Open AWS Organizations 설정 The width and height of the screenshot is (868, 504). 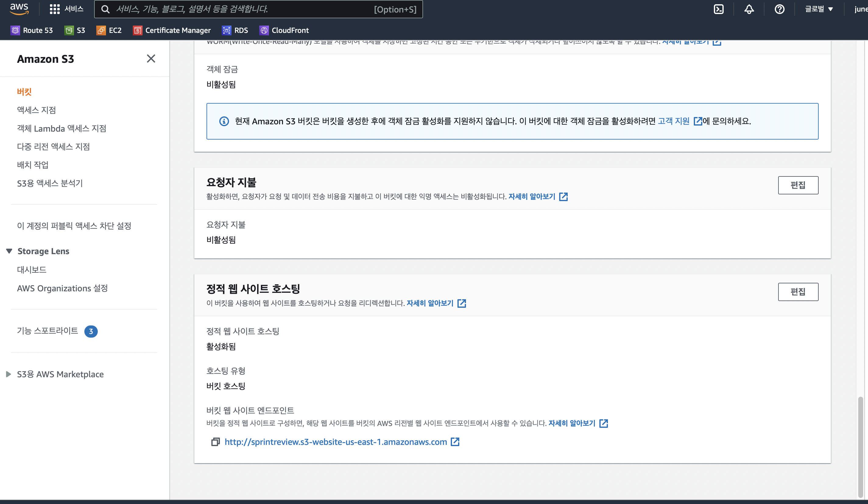(62, 288)
